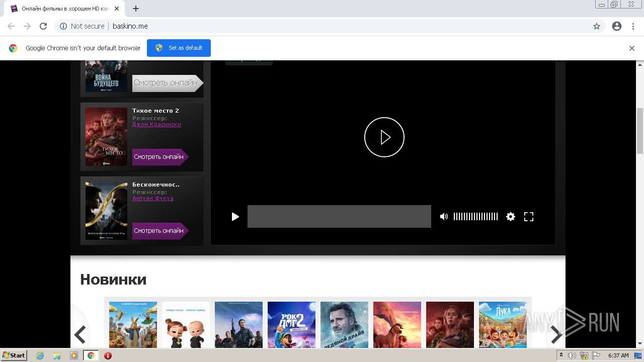
Task: Open third Новинки poster with soldiers
Action: click(238, 324)
